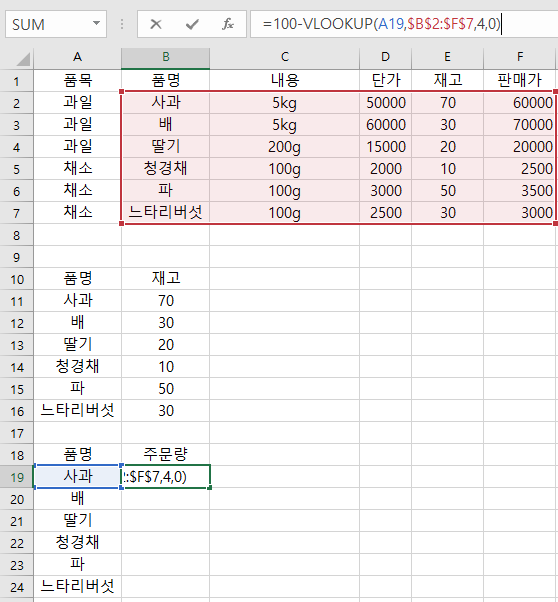Select the 200g cell
Viewport: 558px width, 602px height.
[x=285, y=147]
